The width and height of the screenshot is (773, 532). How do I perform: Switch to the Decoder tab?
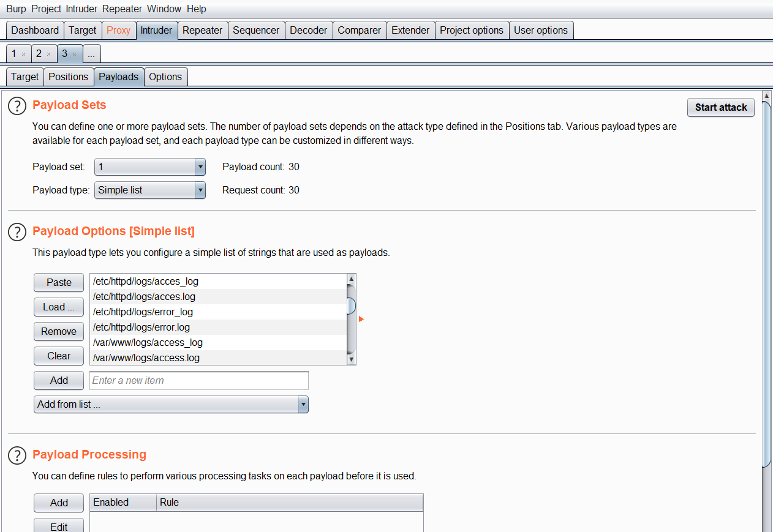click(x=309, y=30)
